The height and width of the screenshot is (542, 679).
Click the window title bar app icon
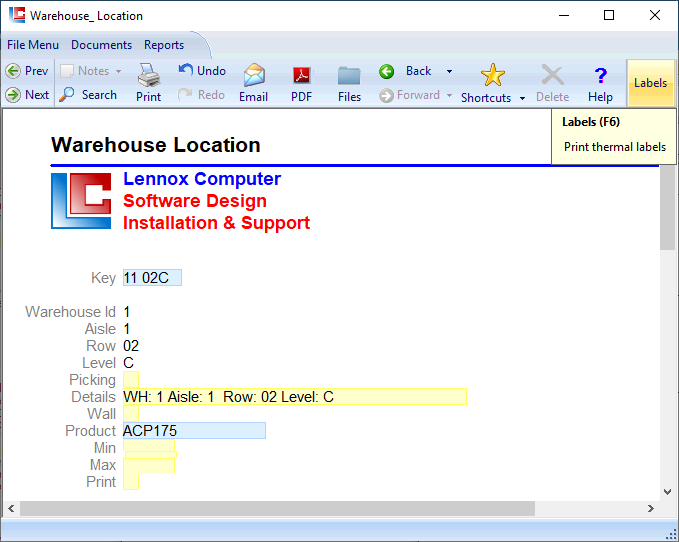[x=17, y=15]
